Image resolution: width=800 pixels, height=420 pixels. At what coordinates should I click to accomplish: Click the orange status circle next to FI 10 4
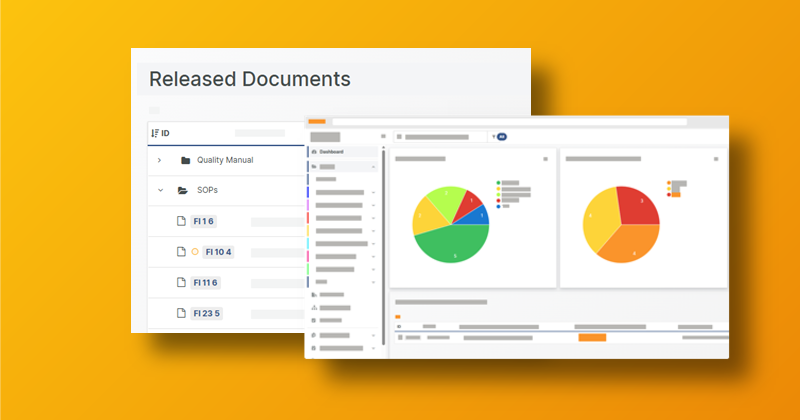(x=195, y=252)
